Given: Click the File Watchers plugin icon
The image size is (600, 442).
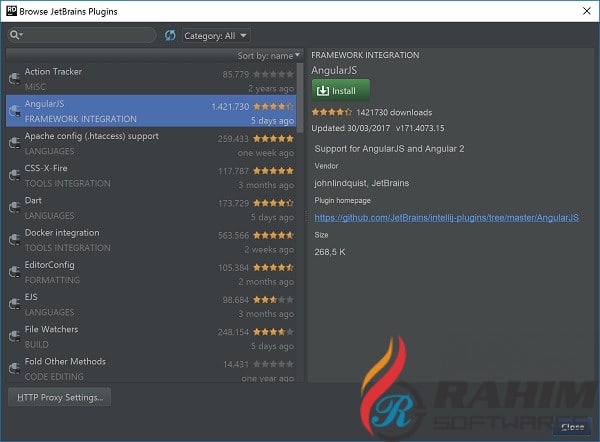Looking at the screenshot, I should (x=15, y=336).
